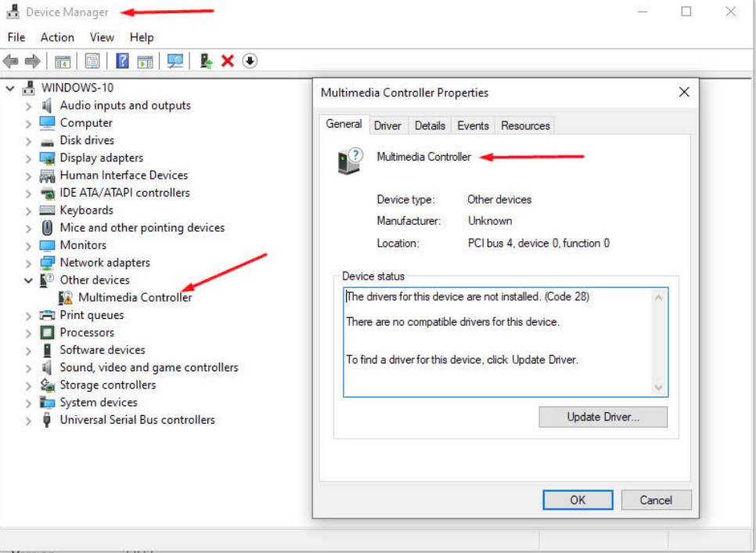Open the View menu

click(x=102, y=37)
